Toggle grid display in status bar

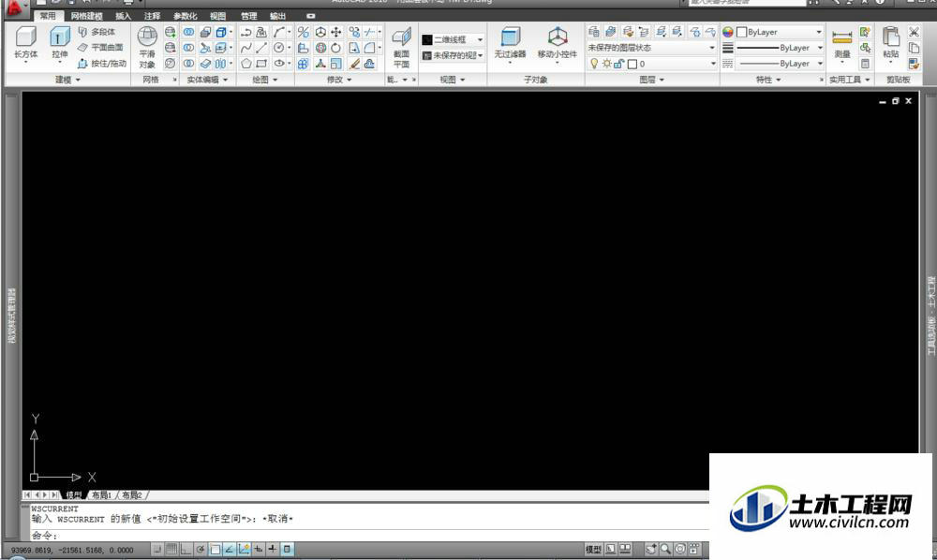coord(171,549)
